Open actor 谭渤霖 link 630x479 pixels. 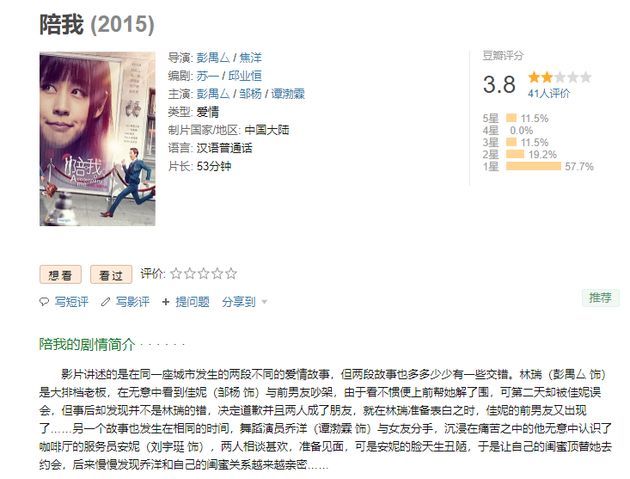[288, 94]
